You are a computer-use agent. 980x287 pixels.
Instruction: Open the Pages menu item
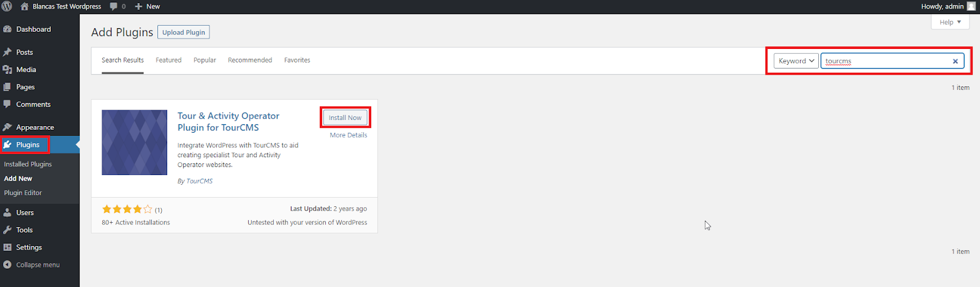[25, 87]
